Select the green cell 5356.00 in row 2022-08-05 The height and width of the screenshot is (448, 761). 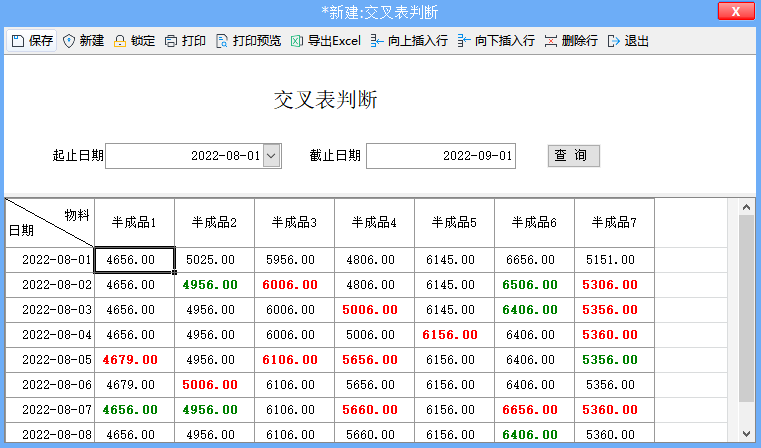tap(614, 360)
